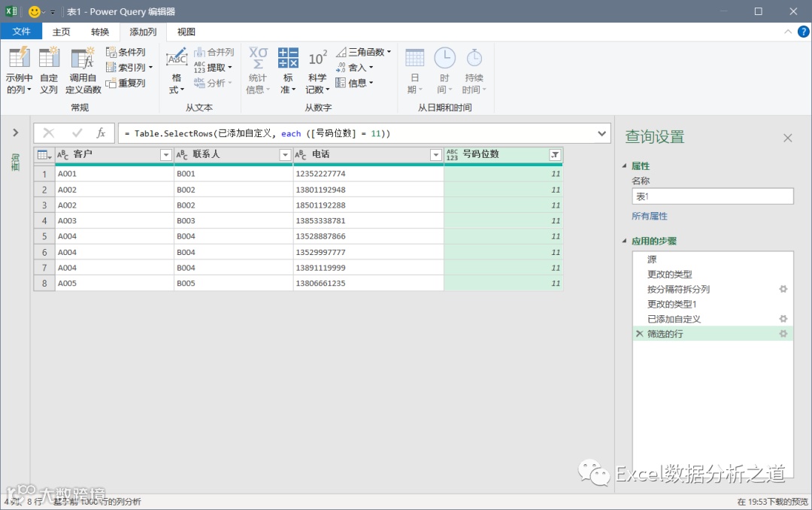Click Index Column (索引列) button
This screenshot has width=812, height=510.
pos(129,68)
